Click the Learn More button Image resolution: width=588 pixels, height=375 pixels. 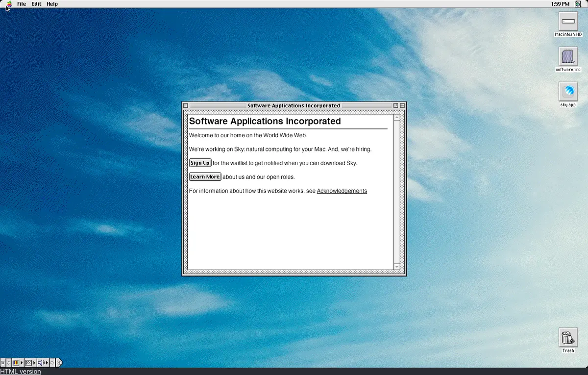205,176
